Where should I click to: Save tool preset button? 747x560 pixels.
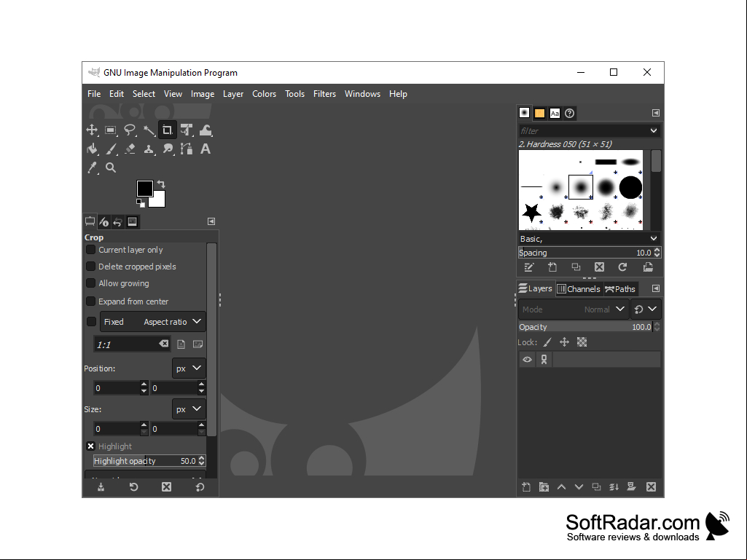(101, 486)
